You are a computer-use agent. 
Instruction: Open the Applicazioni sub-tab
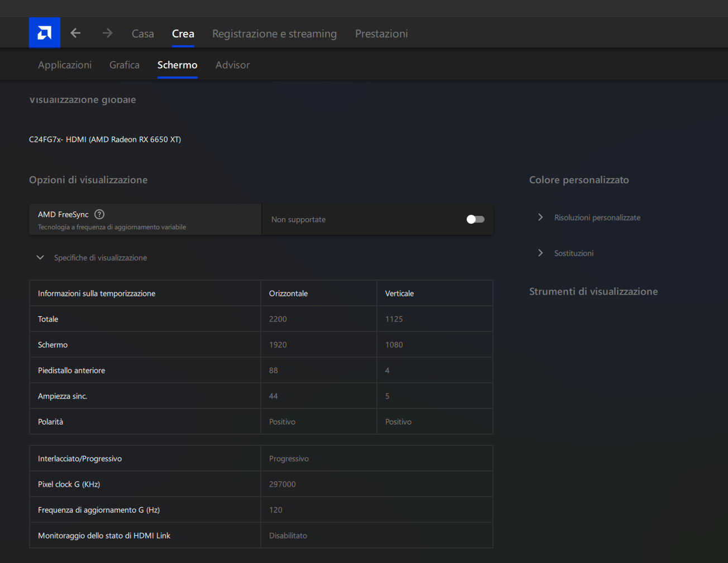coord(65,65)
